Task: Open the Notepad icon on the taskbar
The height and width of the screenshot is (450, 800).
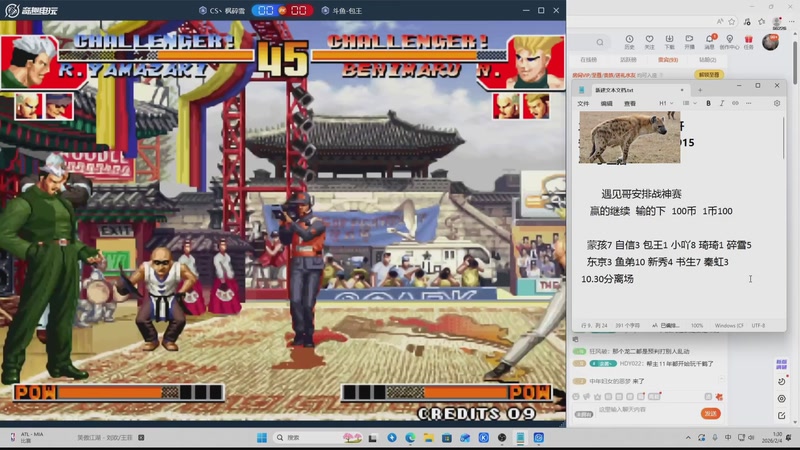Action: (520, 438)
